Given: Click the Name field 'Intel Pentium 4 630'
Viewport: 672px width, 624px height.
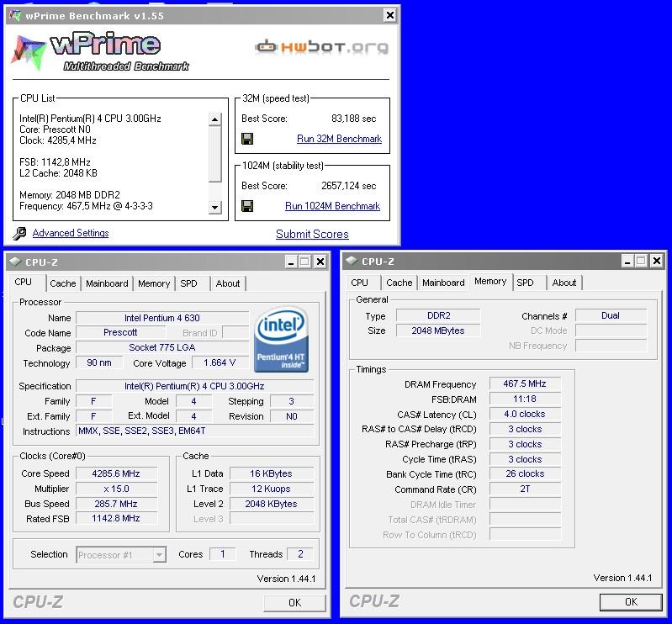Looking at the screenshot, I should point(162,318).
